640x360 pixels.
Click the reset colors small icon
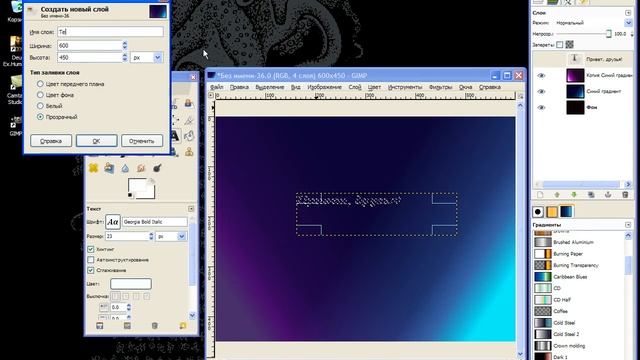pyautogui.click(x=130, y=195)
